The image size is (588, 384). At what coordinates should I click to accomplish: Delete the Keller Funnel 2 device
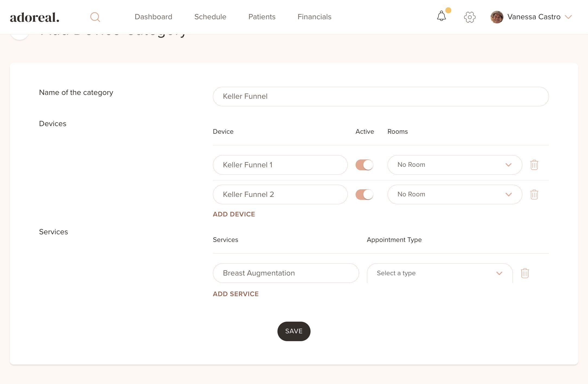pos(534,194)
